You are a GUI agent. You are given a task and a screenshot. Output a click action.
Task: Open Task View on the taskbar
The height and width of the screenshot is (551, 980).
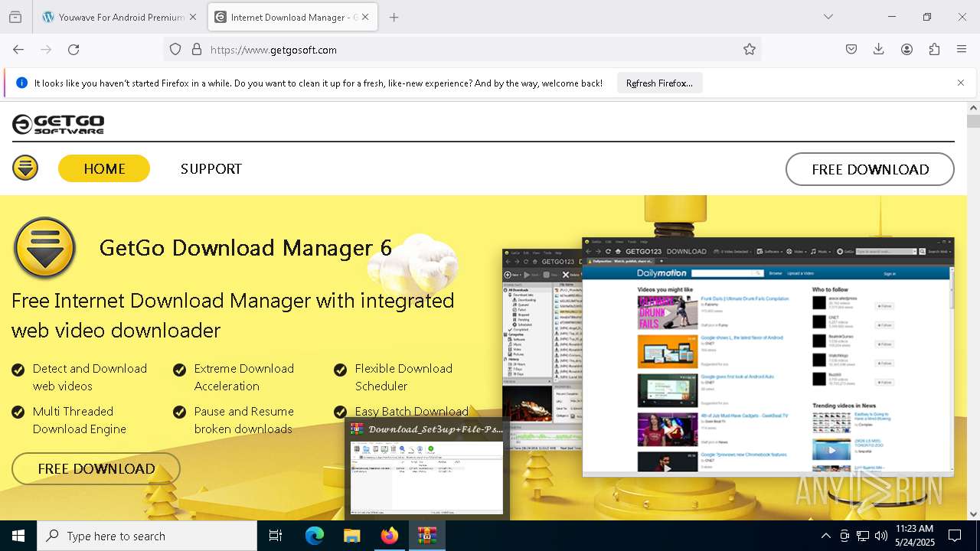coord(276,536)
